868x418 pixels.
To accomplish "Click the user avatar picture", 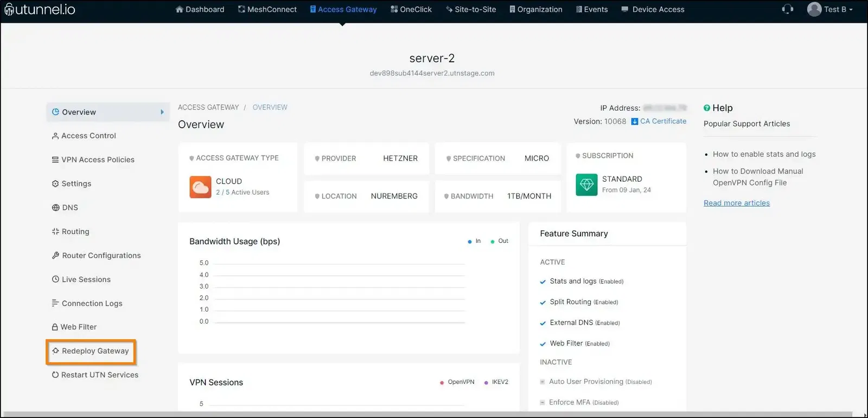I will pyautogui.click(x=814, y=9).
